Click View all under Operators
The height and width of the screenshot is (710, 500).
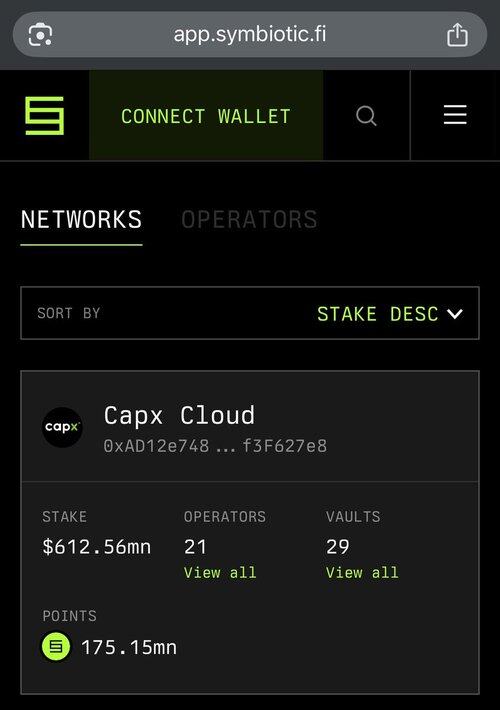pyautogui.click(x=220, y=572)
